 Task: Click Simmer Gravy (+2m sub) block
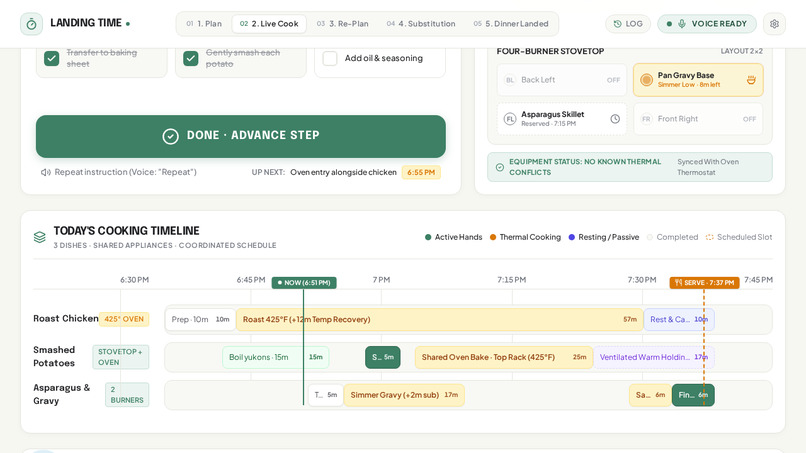(404, 395)
